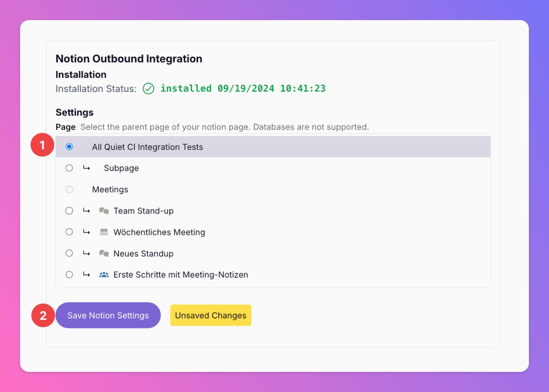Click the 'Team Stand-up' label text
The image size is (549, 392).
[x=143, y=211]
